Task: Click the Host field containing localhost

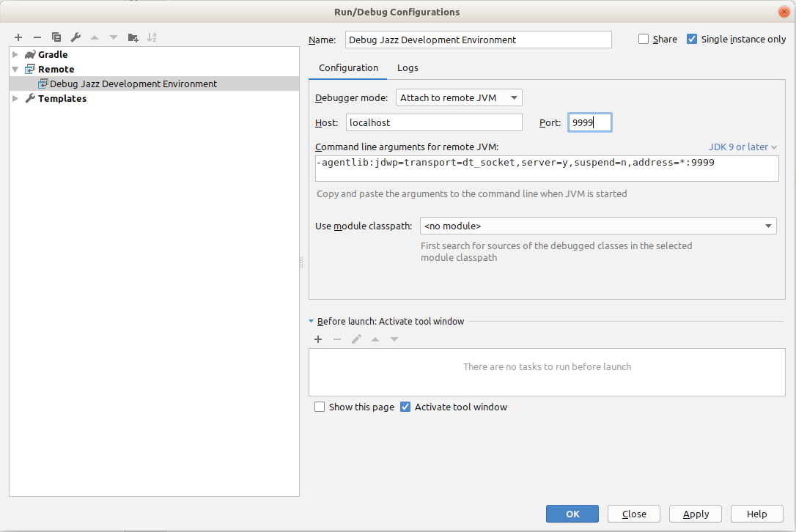Action: (434, 122)
